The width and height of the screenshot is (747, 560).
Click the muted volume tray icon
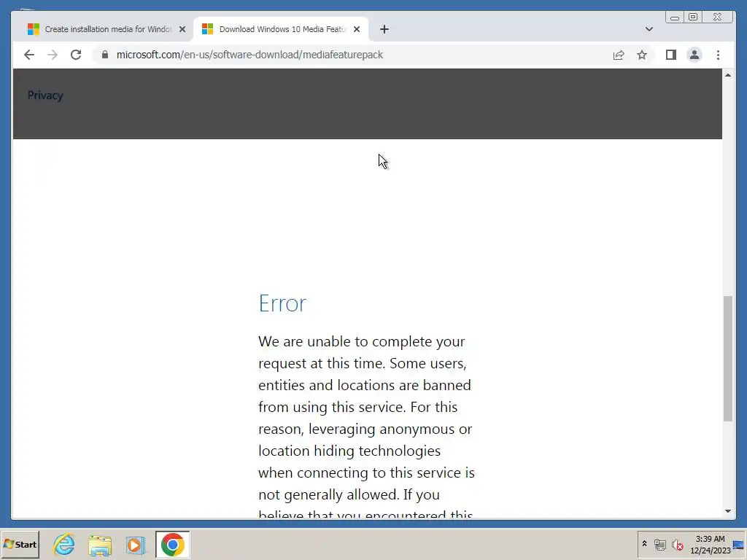(677, 544)
